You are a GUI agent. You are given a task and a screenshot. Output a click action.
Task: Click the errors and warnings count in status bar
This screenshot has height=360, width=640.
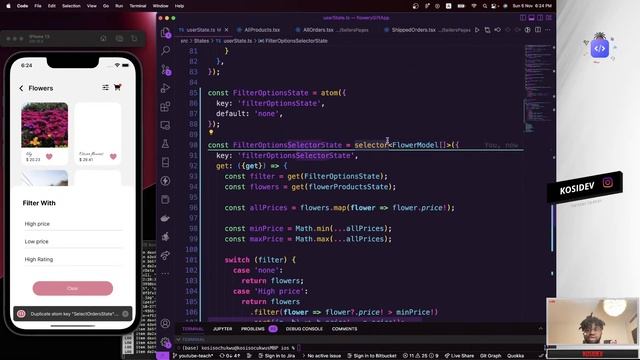click(x=420, y=356)
